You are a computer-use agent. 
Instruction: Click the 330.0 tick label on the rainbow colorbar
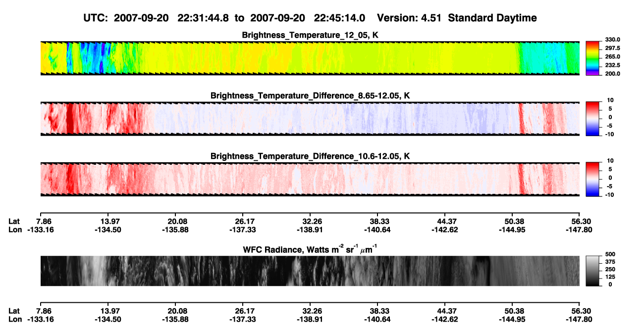pyautogui.click(x=614, y=40)
